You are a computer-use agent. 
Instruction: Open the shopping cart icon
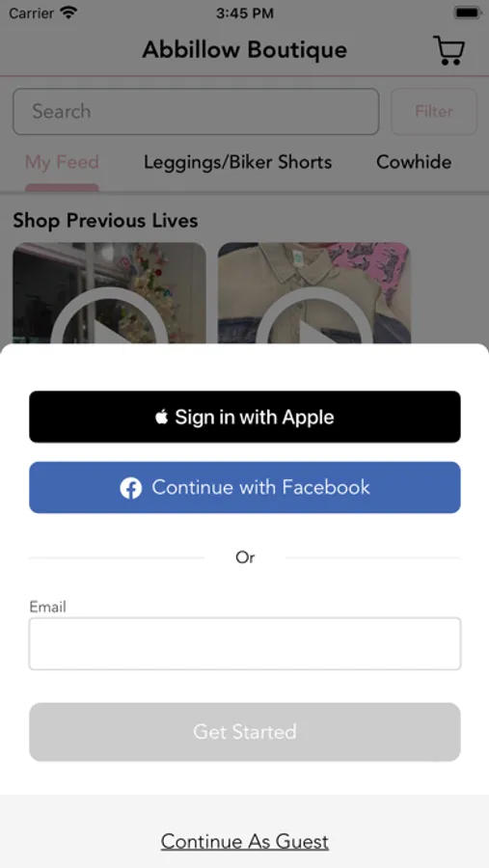coord(448,50)
